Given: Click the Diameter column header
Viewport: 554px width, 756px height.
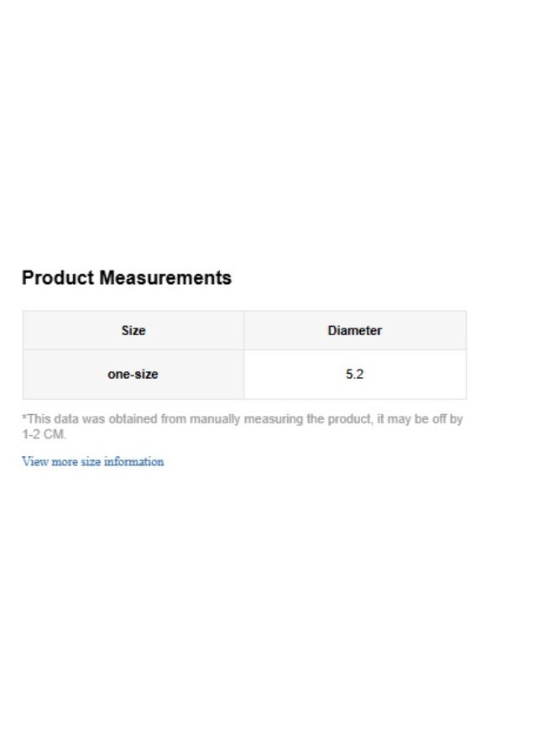Looking at the screenshot, I should [354, 331].
